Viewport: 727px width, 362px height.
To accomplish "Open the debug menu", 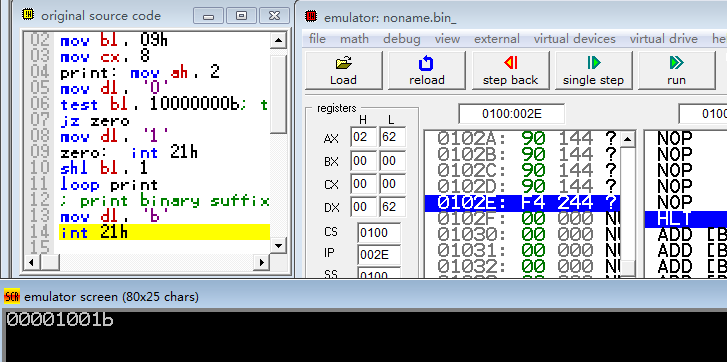I will click(402, 39).
